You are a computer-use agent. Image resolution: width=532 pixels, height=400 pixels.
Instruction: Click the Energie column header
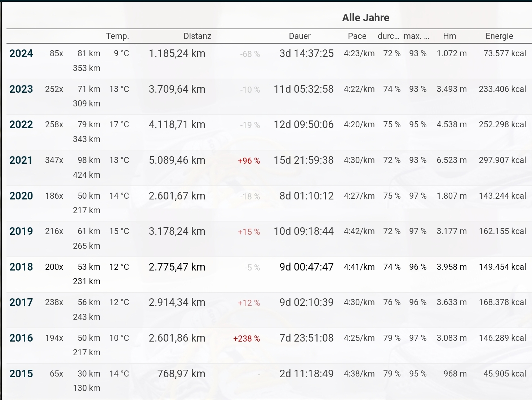pyautogui.click(x=499, y=36)
